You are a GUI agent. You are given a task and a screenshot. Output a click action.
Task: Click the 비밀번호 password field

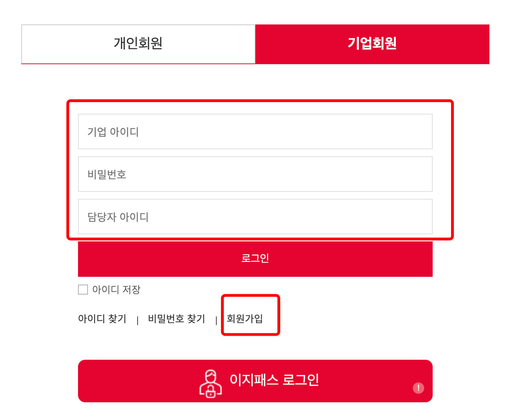(255, 174)
